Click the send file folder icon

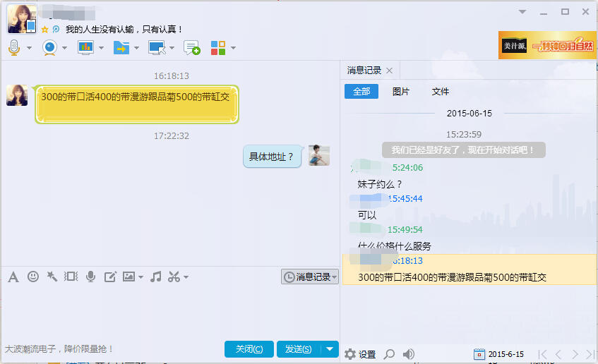tap(121, 48)
